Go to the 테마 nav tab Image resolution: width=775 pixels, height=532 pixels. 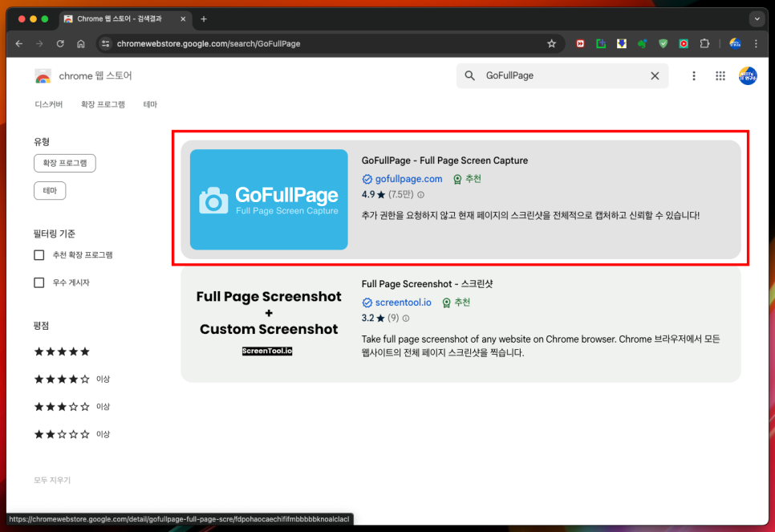tap(150, 104)
